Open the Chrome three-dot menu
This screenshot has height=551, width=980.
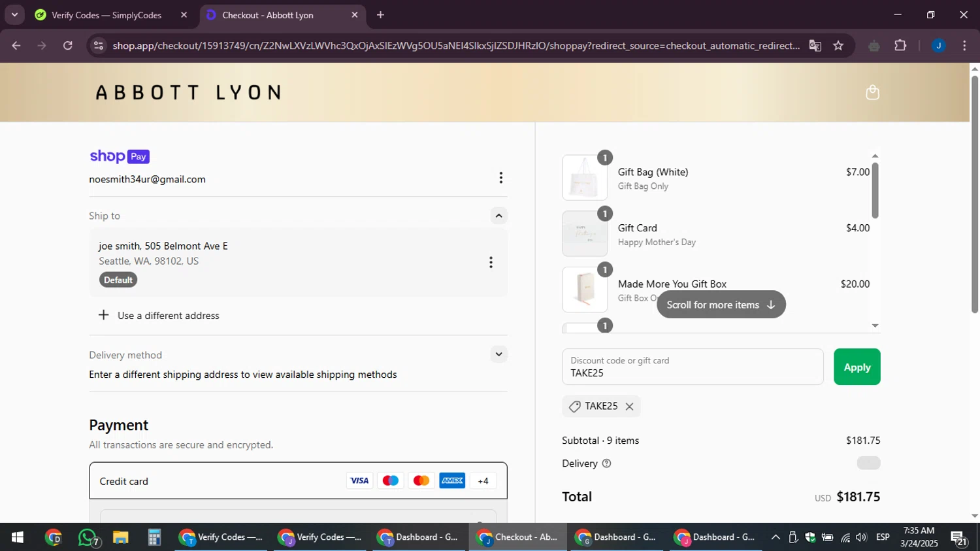964,46
